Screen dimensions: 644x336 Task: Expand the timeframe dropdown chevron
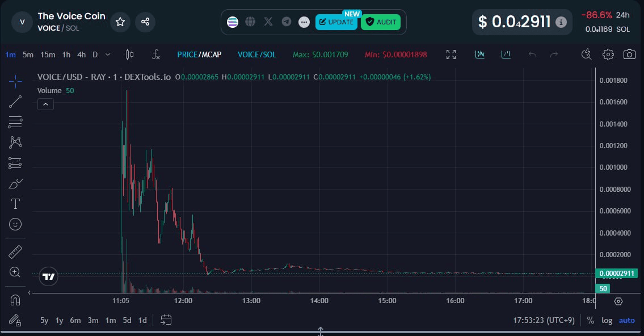coord(108,54)
